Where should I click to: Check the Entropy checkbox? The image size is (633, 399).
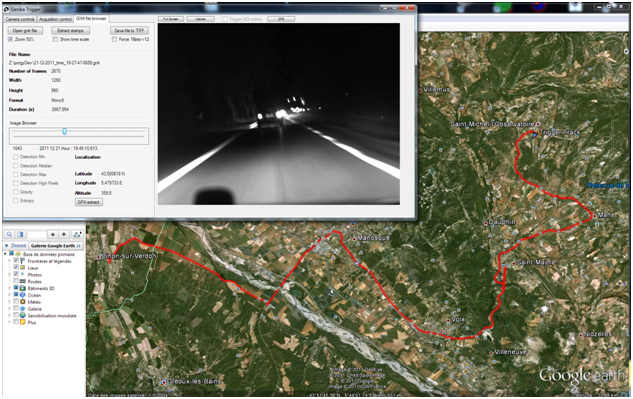[15, 200]
